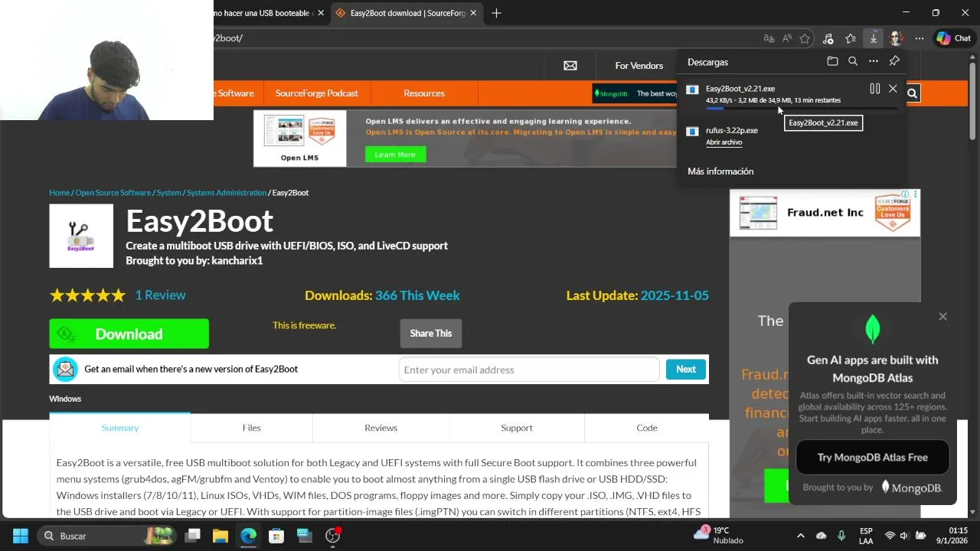Screen dimensions: 980x551
Task: Click the browser Downloads toolbar icon
Action: tap(873, 38)
